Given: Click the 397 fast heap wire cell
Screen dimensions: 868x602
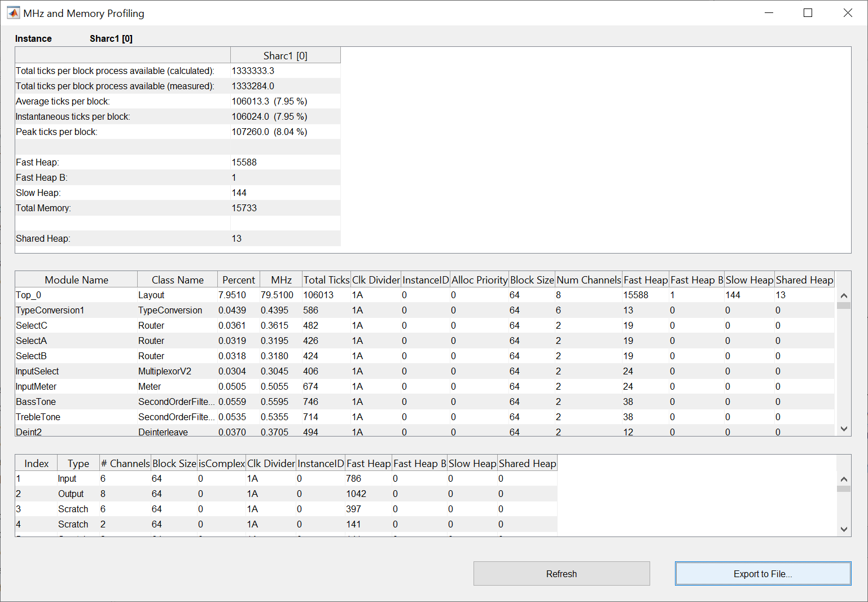Looking at the screenshot, I should click(x=369, y=509).
